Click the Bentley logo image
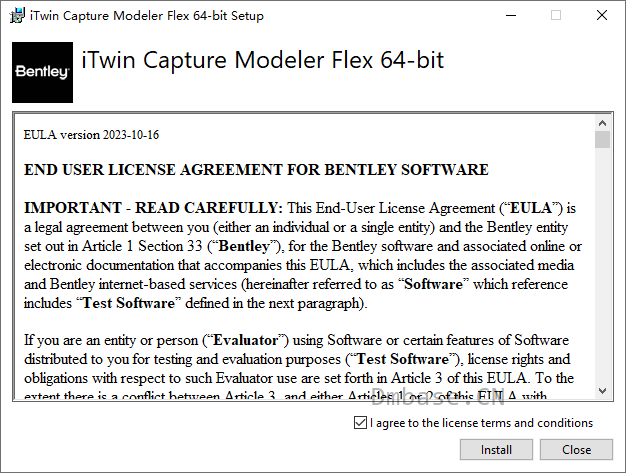The height and width of the screenshot is (473, 626). [42, 72]
